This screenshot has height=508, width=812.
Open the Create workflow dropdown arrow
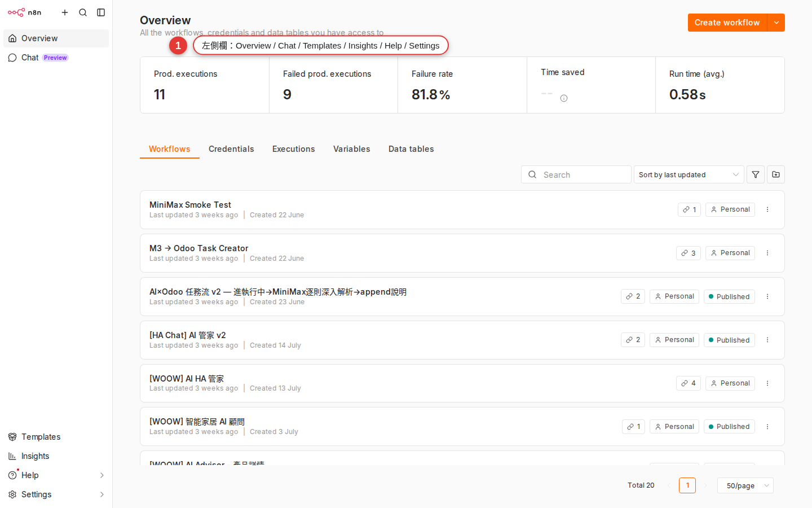point(776,23)
